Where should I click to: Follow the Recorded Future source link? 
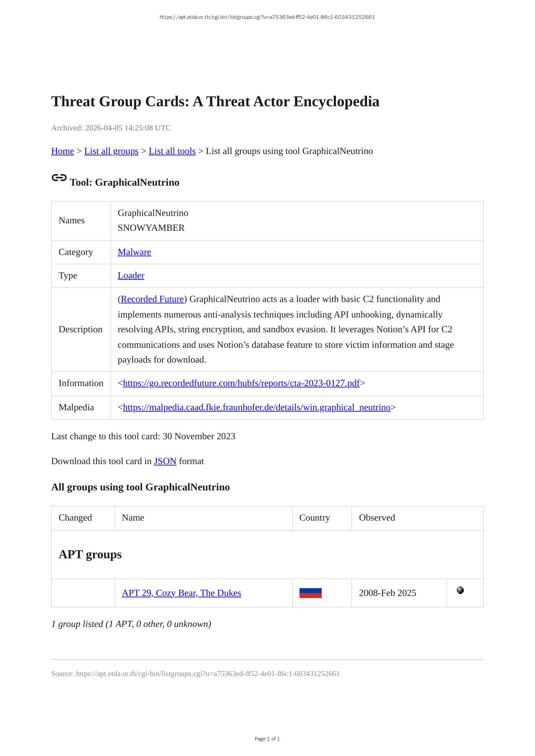pyautogui.click(x=152, y=299)
